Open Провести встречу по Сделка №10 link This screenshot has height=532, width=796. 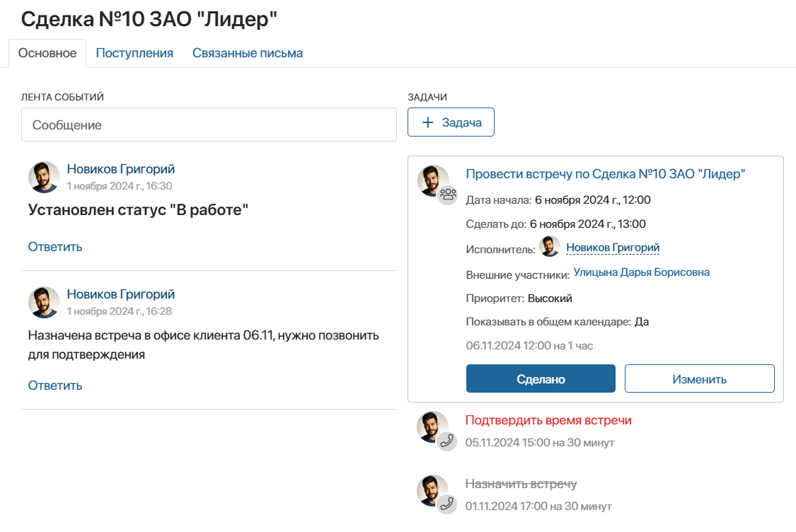coord(605,174)
